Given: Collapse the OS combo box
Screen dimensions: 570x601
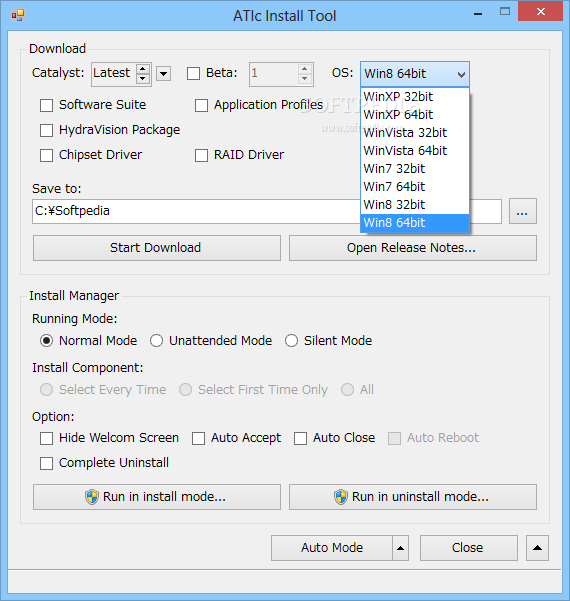Looking at the screenshot, I should tap(461, 74).
